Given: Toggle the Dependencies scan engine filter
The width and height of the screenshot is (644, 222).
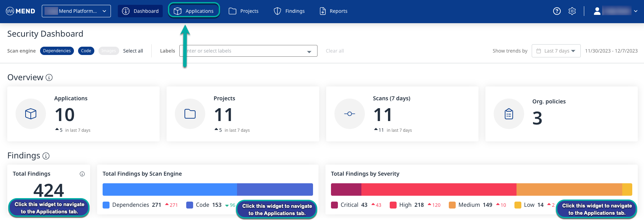Looking at the screenshot, I should 57,51.
